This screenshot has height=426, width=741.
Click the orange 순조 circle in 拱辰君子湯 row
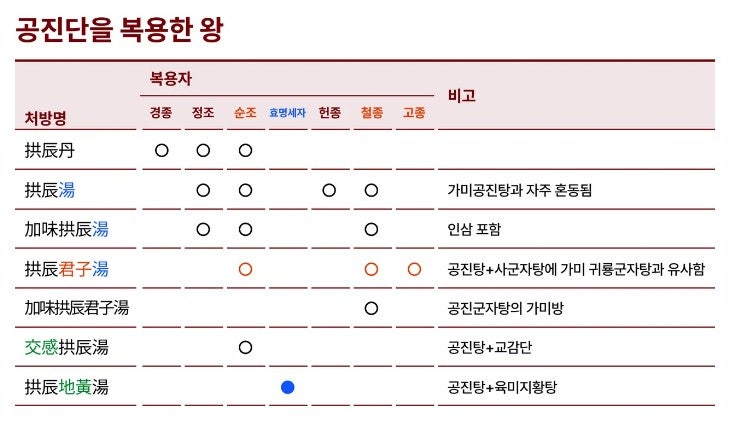pos(245,270)
